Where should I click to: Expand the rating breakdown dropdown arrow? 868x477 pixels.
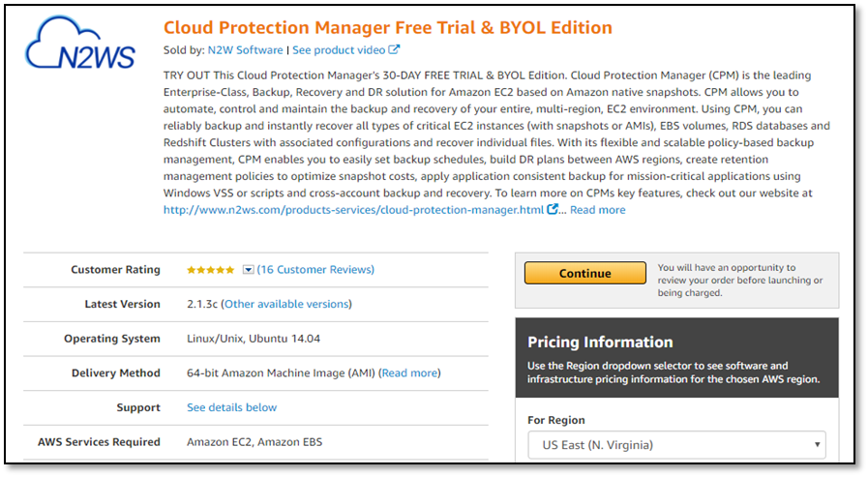coord(248,270)
